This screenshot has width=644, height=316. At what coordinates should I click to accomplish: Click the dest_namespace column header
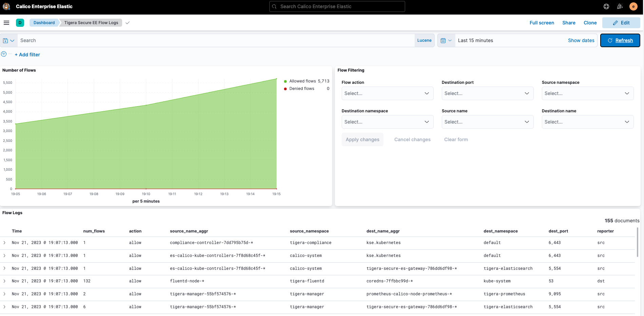coord(500,231)
